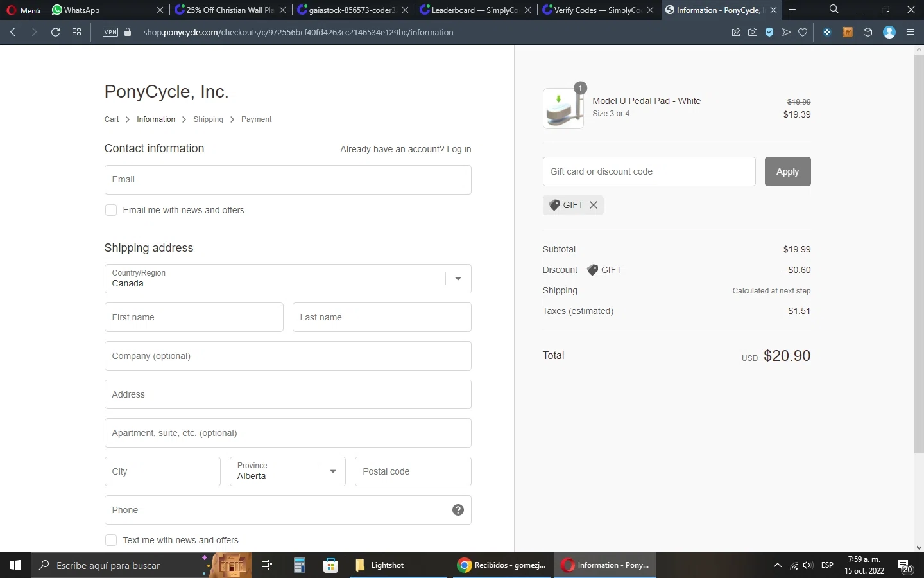The image size is (924, 578).
Task: Open the Speed Dial grid icon
Action: [x=76, y=32]
